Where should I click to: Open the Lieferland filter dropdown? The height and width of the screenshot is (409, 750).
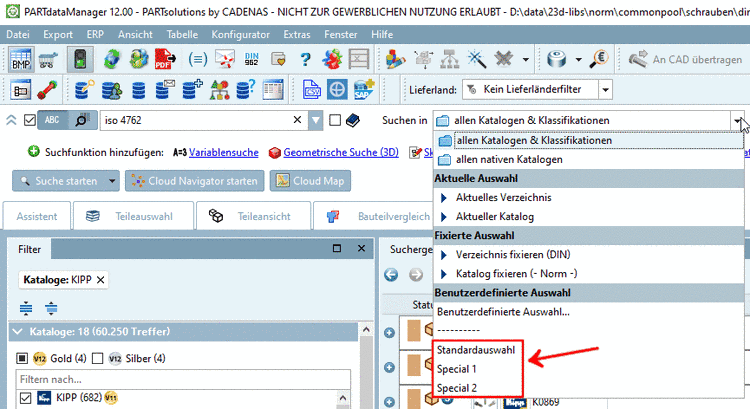tap(606, 89)
